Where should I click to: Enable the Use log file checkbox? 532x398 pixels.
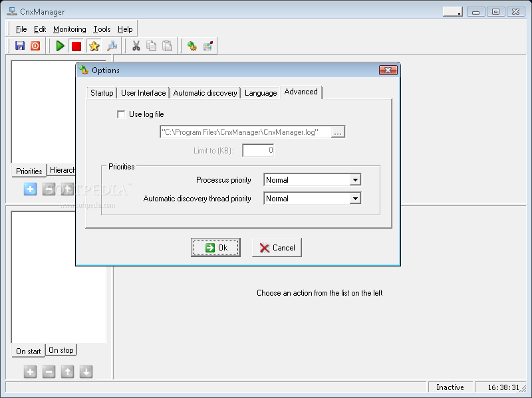point(121,114)
